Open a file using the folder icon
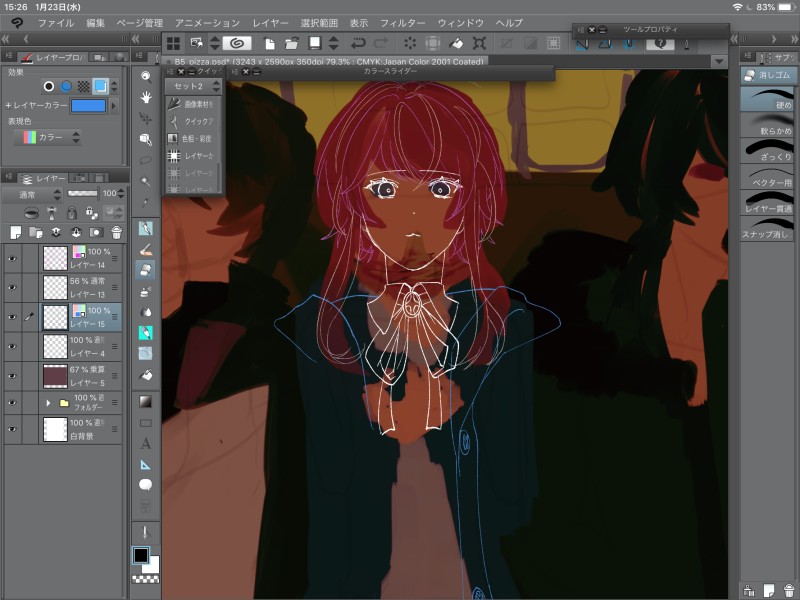Screen dimensions: 800x600 (292, 43)
